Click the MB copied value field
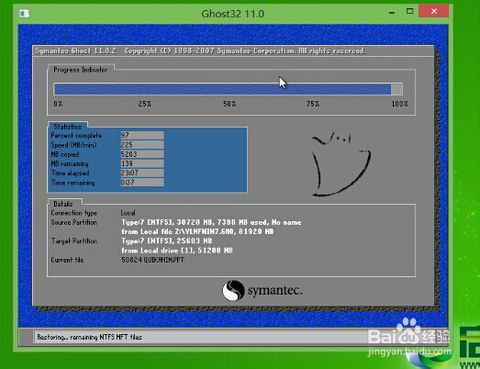The width and height of the screenshot is (480, 369). (142, 154)
